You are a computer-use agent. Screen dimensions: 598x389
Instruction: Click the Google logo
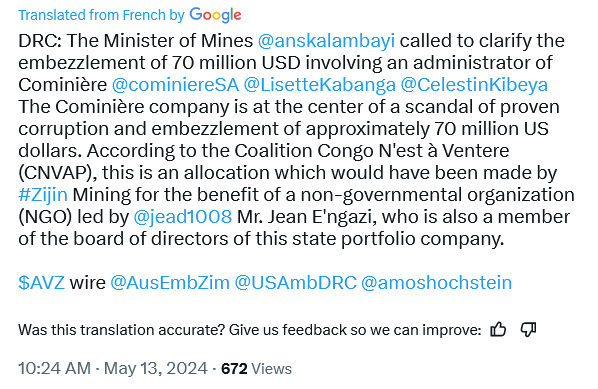click(x=215, y=15)
